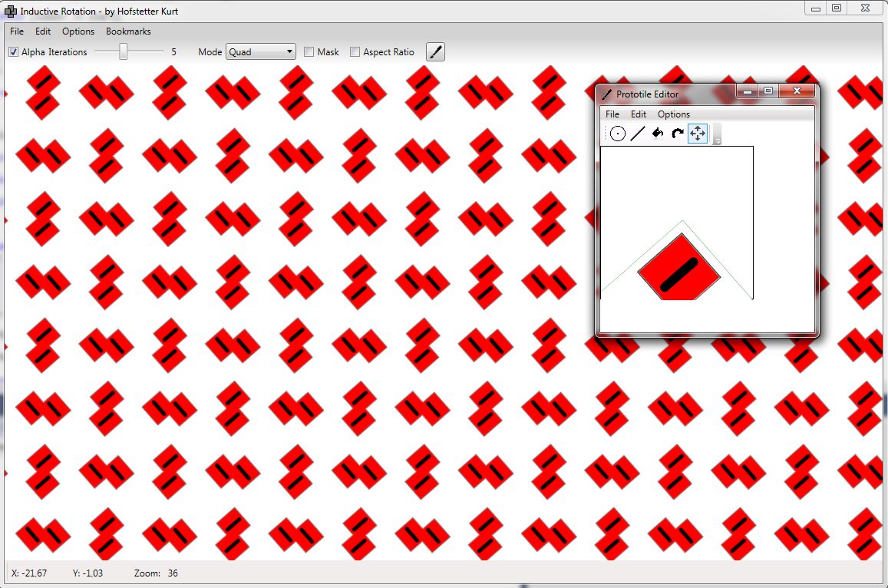The width and height of the screenshot is (888, 588).
Task: Click the Alpha Iterations slider handle
Action: 123,52
